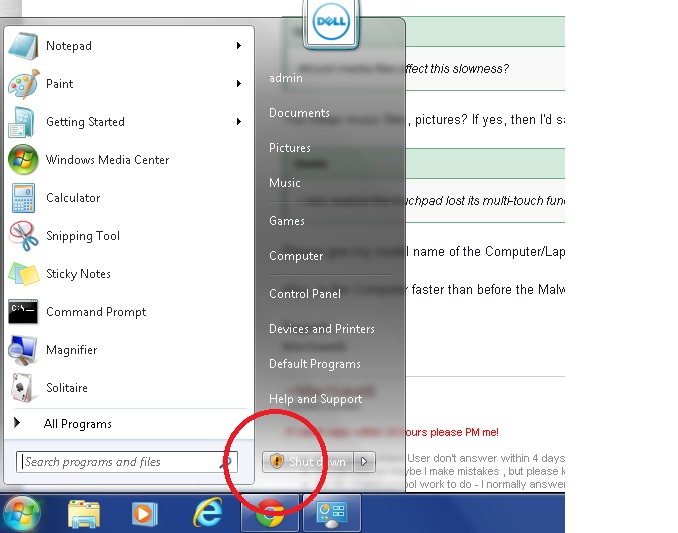
Task: Click the Calculator icon
Action: [23, 198]
